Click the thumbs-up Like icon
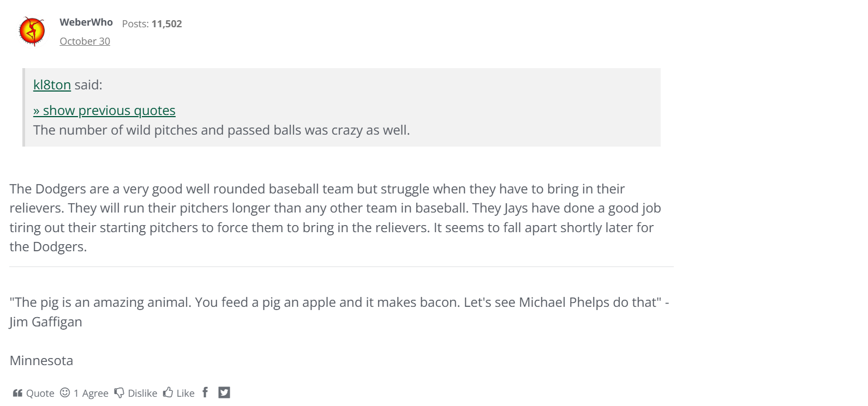This screenshot has width=868, height=406. pos(168,392)
